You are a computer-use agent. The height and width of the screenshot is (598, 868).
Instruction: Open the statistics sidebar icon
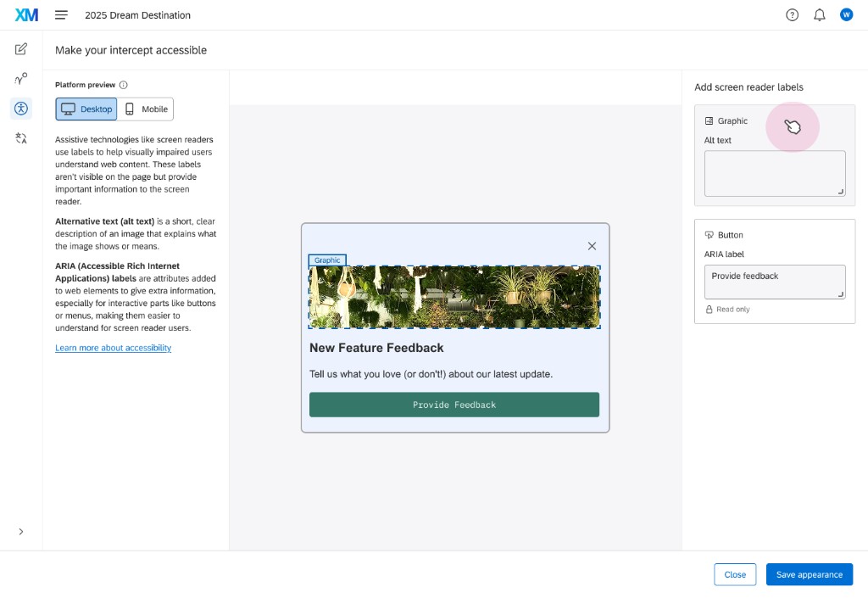[x=20, y=79]
